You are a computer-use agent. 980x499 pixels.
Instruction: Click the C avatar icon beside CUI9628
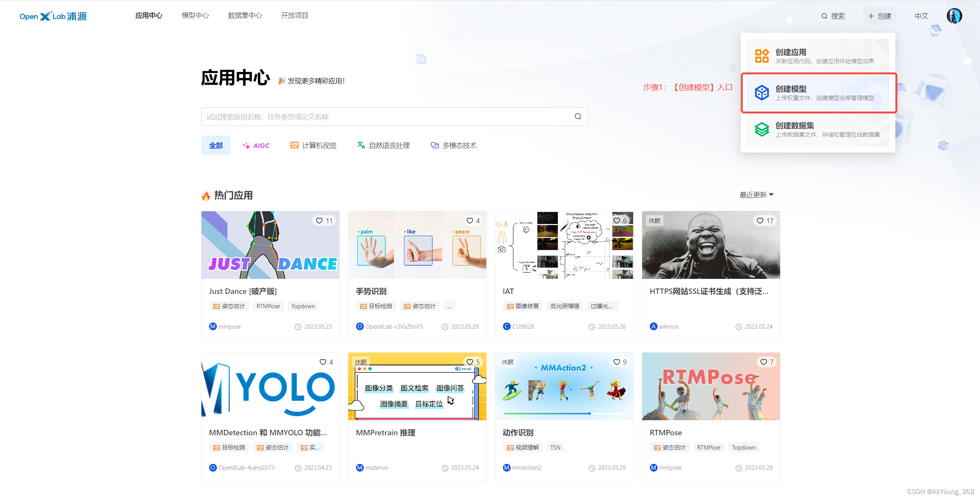click(x=507, y=326)
